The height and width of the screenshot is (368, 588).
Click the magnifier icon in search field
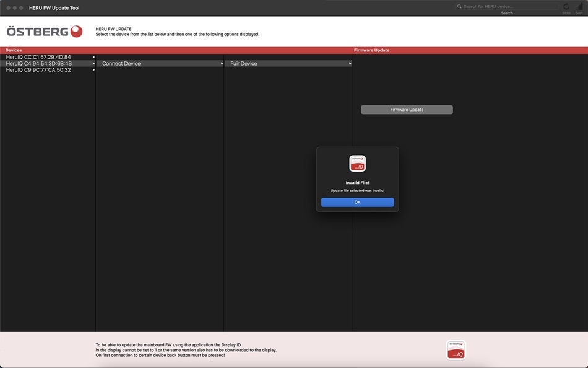[x=459, y=6]
